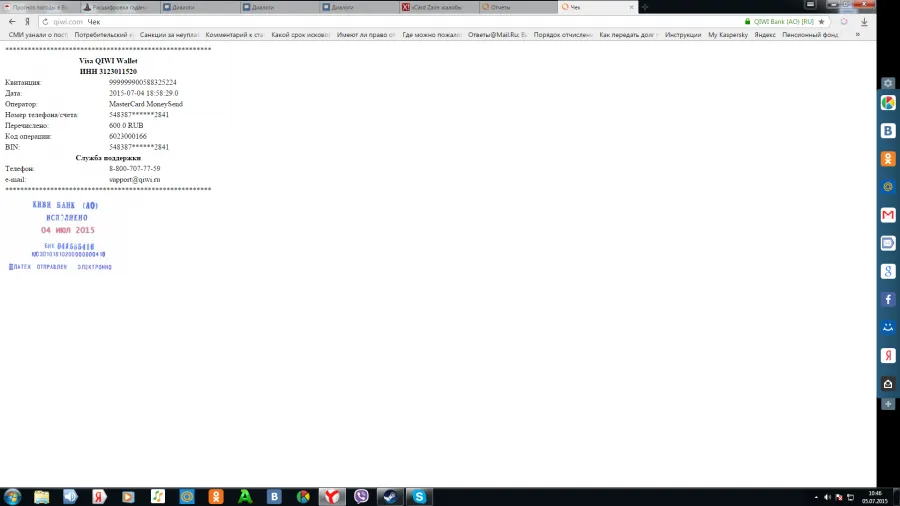This screenshot has width=900, height=506.
Task: Click the Action Center flag tray icon
Action: tap(839, 497)
